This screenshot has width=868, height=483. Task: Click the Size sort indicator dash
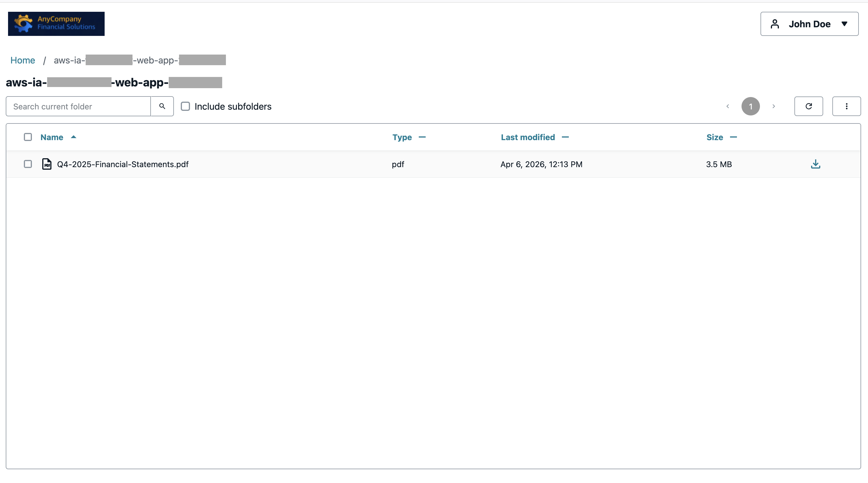tap(733, 137)
